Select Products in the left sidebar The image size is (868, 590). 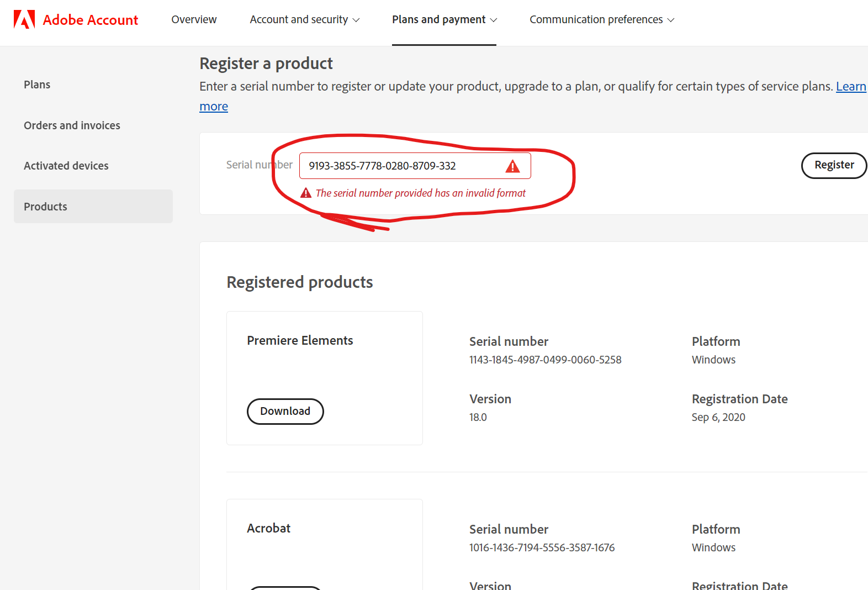click(x=46, y=207)
